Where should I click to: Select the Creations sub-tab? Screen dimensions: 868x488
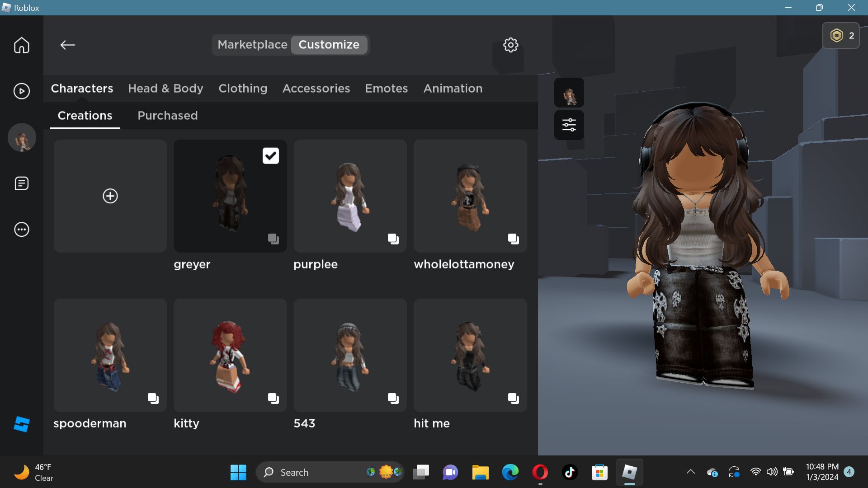click(x=85, y=116)
